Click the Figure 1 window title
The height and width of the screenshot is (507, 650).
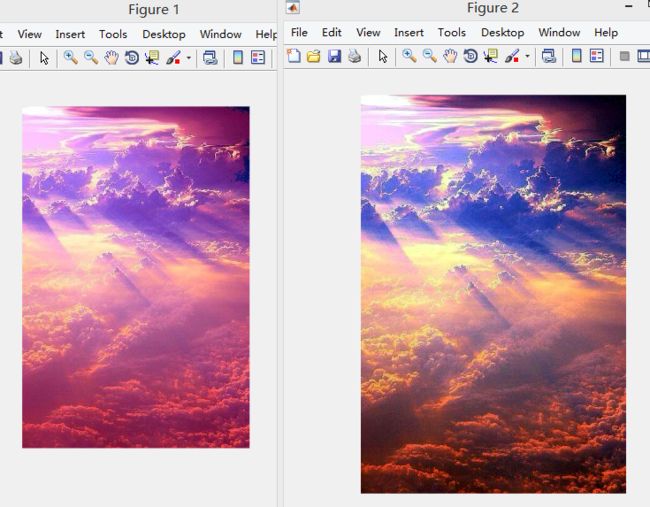click(x=154, y=10)
